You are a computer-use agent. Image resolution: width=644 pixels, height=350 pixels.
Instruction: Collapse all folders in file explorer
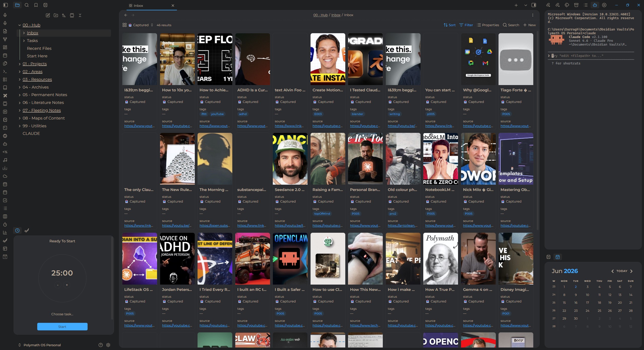[80, 15]
